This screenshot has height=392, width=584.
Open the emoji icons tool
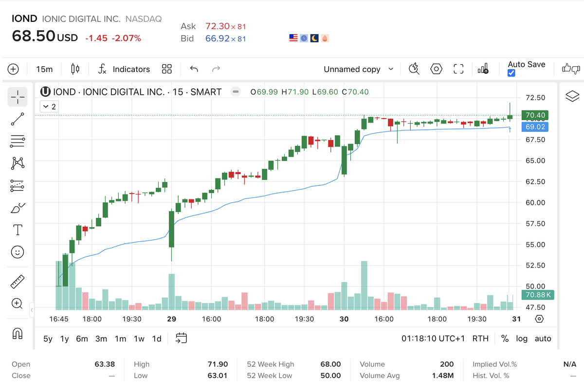(18, 252)
